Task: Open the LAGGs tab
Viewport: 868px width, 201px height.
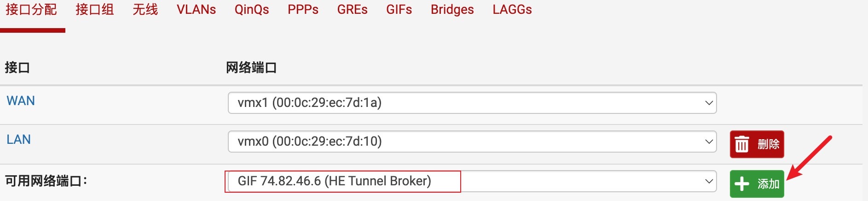Action: pos(512,10)
